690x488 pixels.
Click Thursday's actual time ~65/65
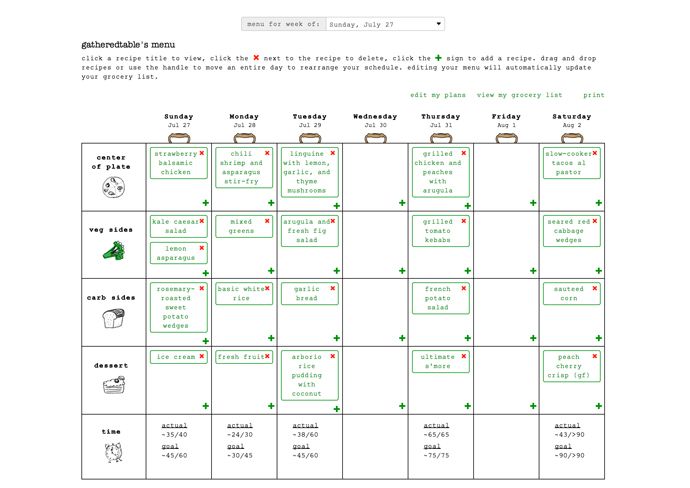[436, 434]
